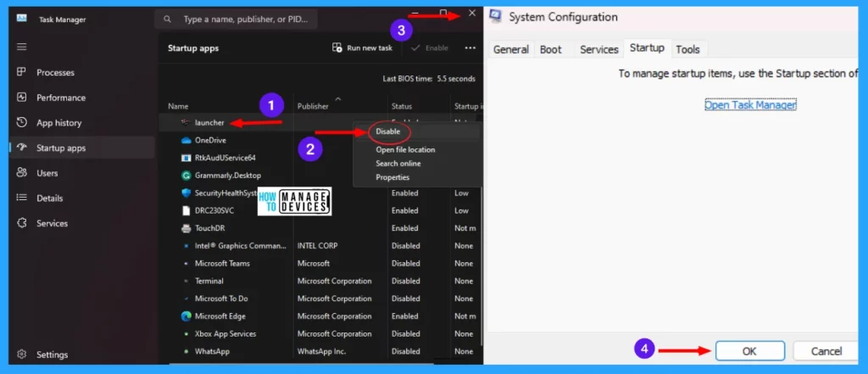Select the launcher row name
868x374 pixels.
click(209, 122)
